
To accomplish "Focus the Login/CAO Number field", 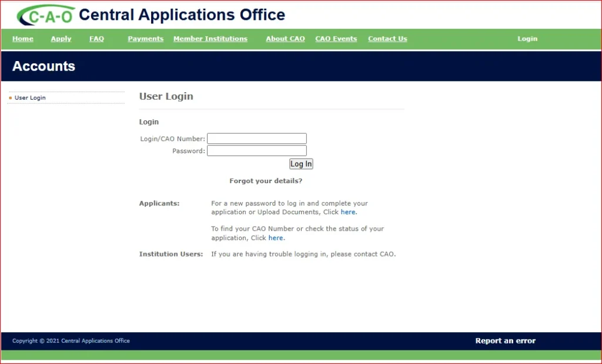I will point(257,139).
